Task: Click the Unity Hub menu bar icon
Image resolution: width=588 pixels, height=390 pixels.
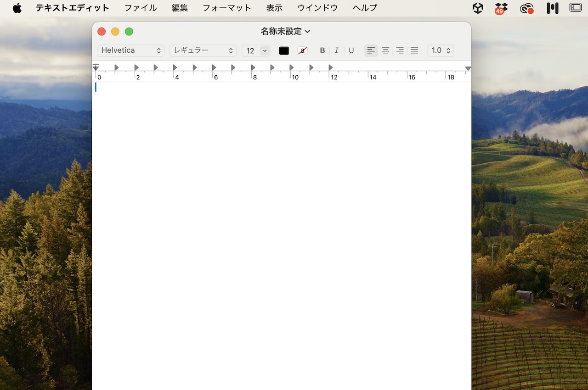Action: (478, 8)
